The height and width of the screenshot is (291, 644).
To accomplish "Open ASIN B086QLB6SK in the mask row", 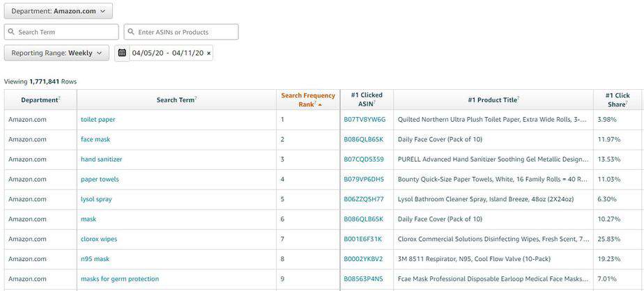I will [364, 219].
